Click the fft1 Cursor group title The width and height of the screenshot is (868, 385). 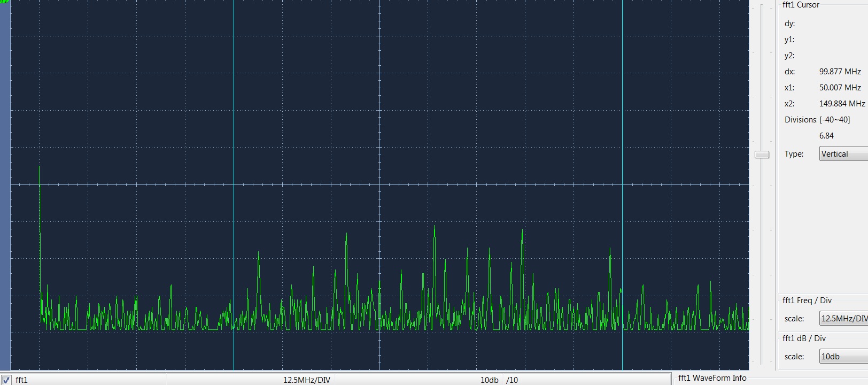point(801,5)
